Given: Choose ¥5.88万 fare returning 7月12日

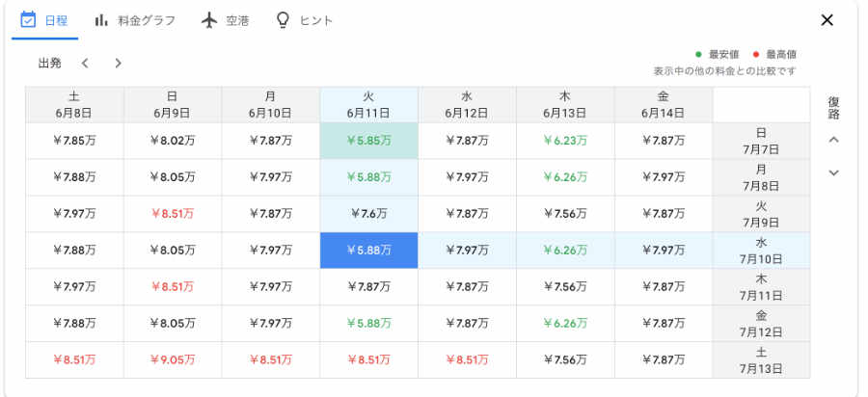Looking at the screenshot, I should click(x=368, y=324).
